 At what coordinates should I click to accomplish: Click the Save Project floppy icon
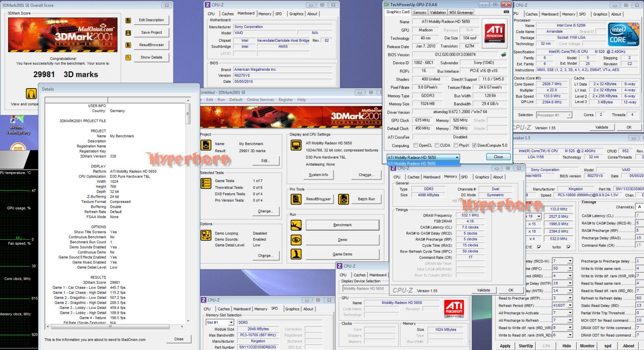pos(128,33)
